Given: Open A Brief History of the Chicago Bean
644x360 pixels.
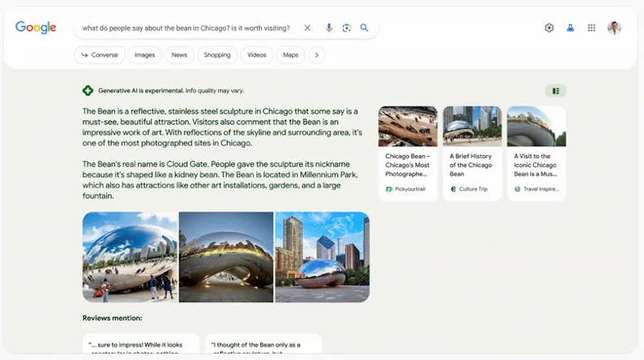Looking at the screenshot, I should 472,153.
